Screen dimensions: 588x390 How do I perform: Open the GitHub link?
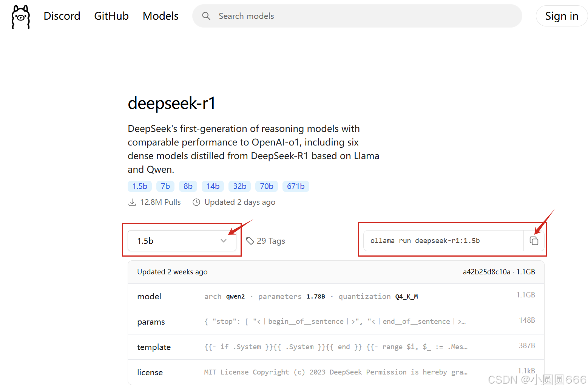click(x=111, y=16)
